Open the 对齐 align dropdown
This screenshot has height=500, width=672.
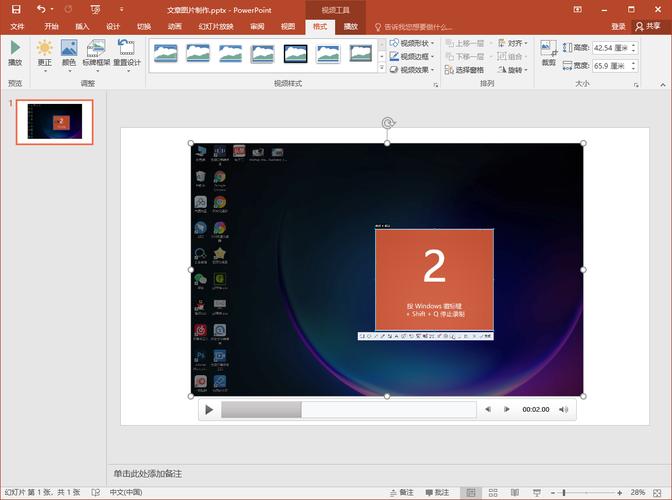(513, 43)
